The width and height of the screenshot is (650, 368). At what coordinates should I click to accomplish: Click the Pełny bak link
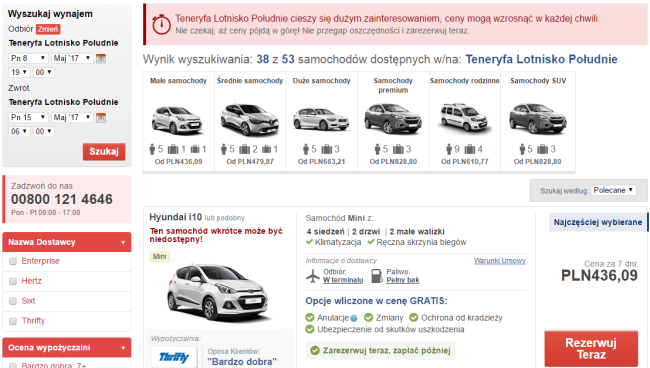(403, 280)
